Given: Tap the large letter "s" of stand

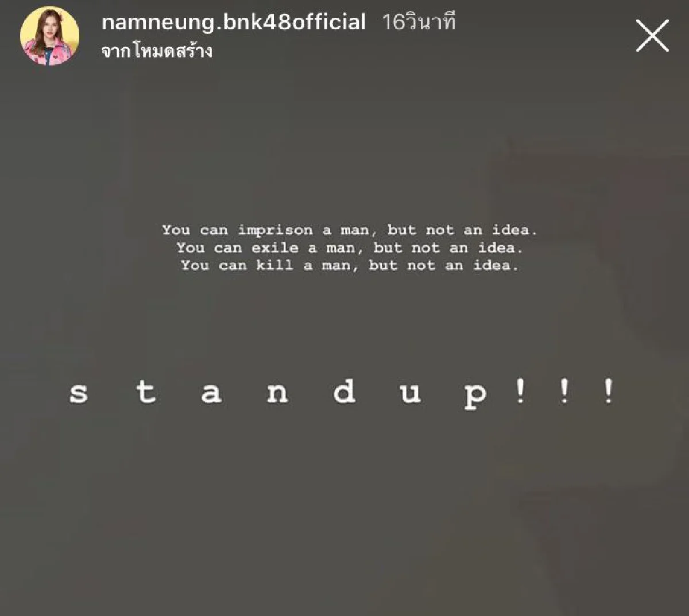Looking at the screenshot, I should tap(79, 393).
